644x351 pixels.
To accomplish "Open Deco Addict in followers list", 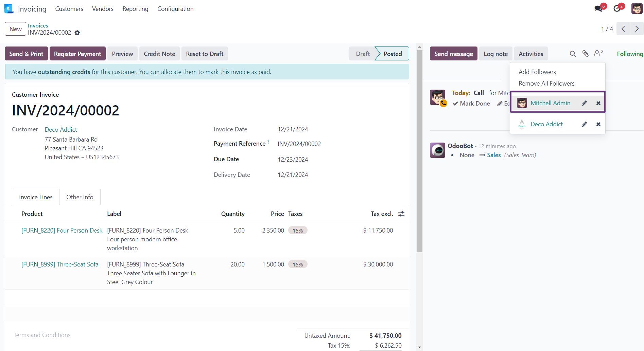I will coord(546,124).
